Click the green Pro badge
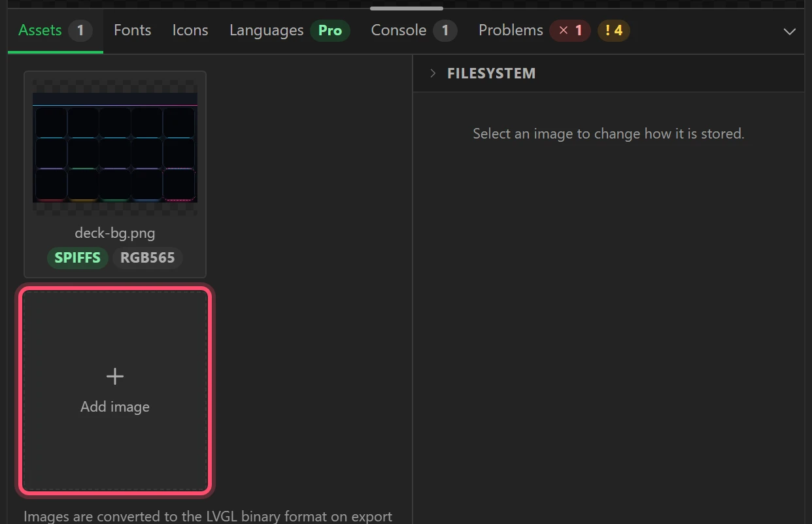This screenshot has height=524, width=812. pos(330,31)
